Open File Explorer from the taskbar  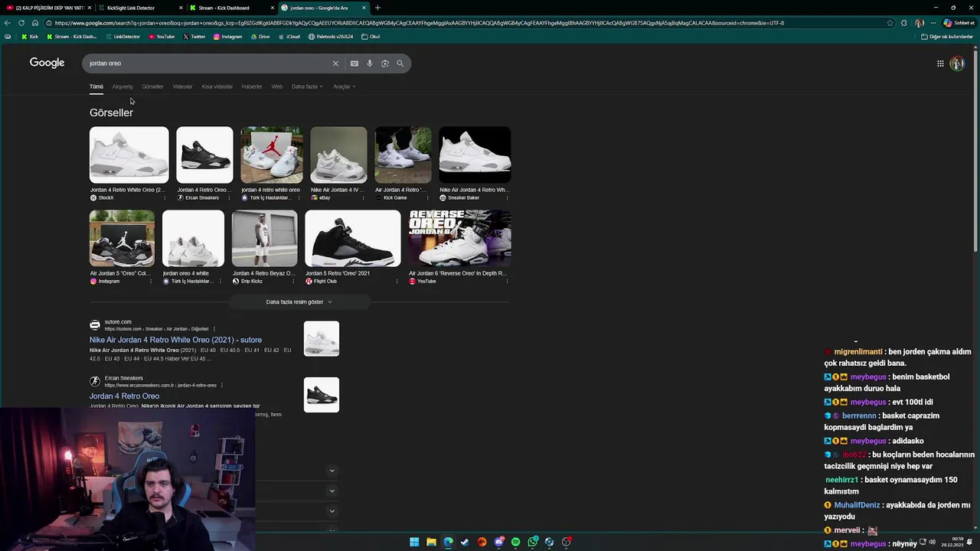coord(431,542)
